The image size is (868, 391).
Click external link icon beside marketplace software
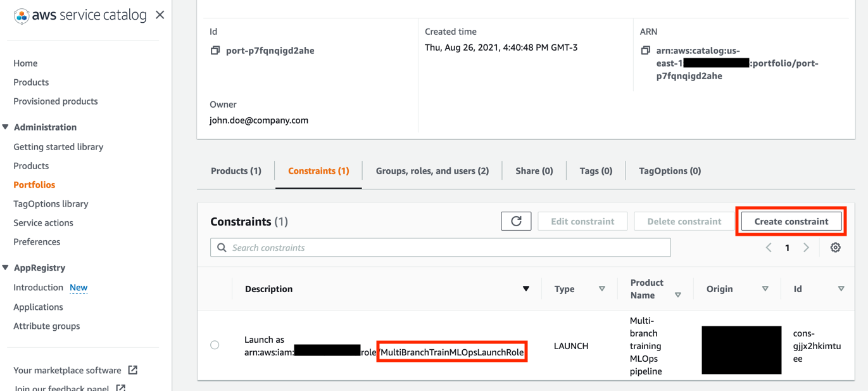coord(133,370)
